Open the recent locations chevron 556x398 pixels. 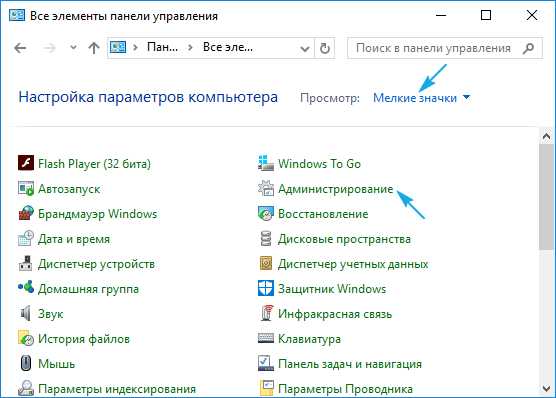point(73,48)
